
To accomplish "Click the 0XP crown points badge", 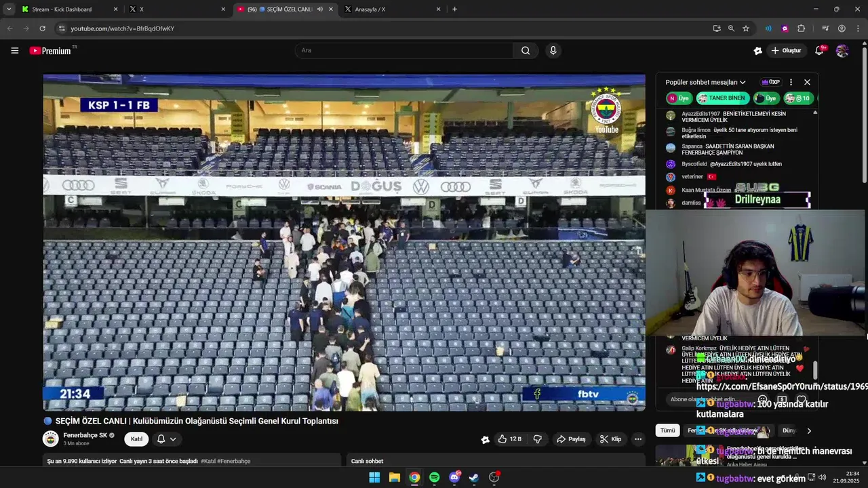I will click(x=770, y=82).
